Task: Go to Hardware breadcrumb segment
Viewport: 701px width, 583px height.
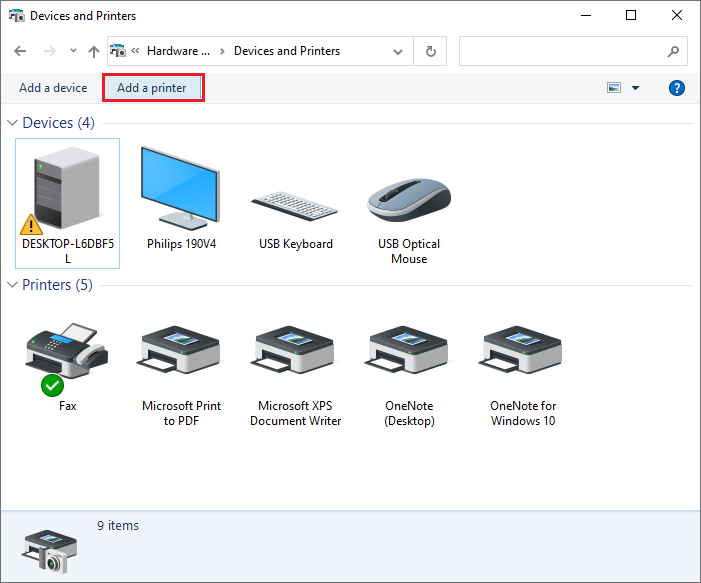Action: pyautogui.click(x=178, y=51)
